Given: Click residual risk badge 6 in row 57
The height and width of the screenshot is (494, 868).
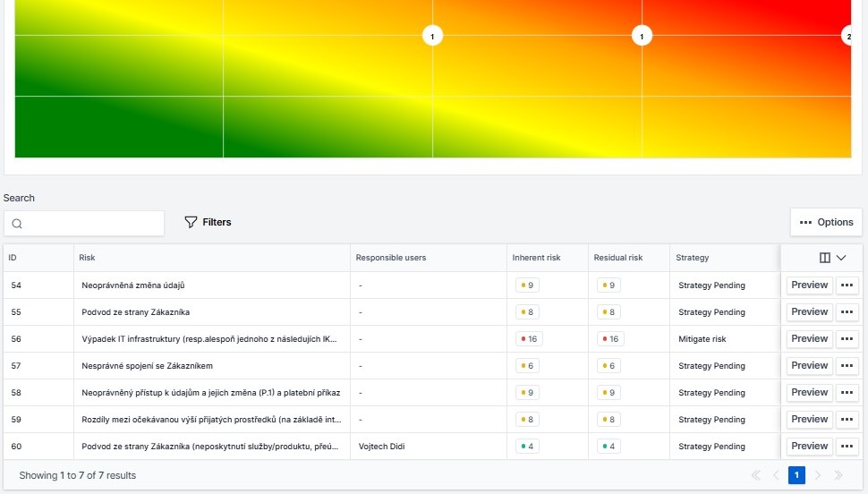Looking at the screenshot, I should point(608,365).
